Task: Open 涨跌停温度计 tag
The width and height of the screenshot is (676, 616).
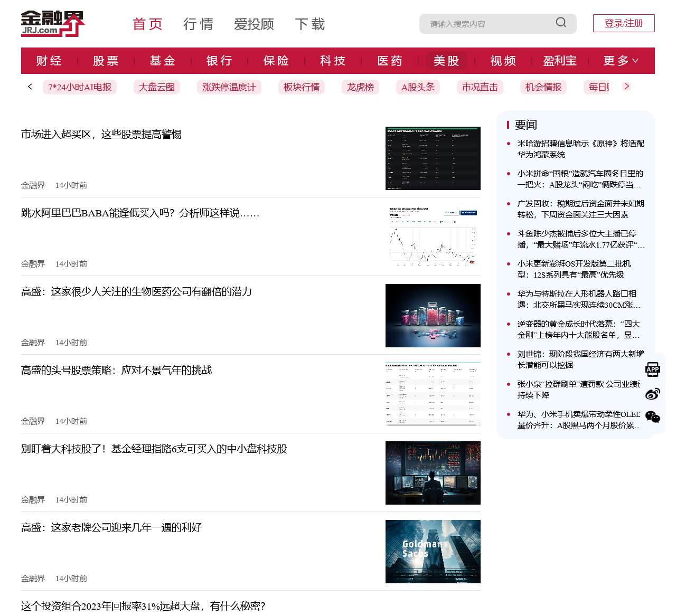Action: [229, 87]
